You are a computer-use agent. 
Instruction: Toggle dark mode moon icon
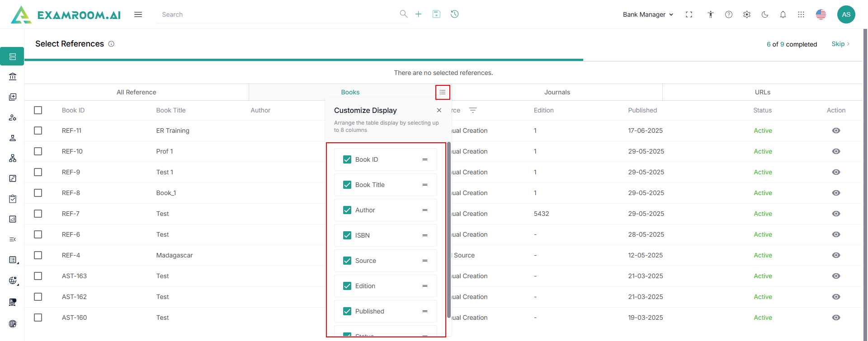click(765, 14)
